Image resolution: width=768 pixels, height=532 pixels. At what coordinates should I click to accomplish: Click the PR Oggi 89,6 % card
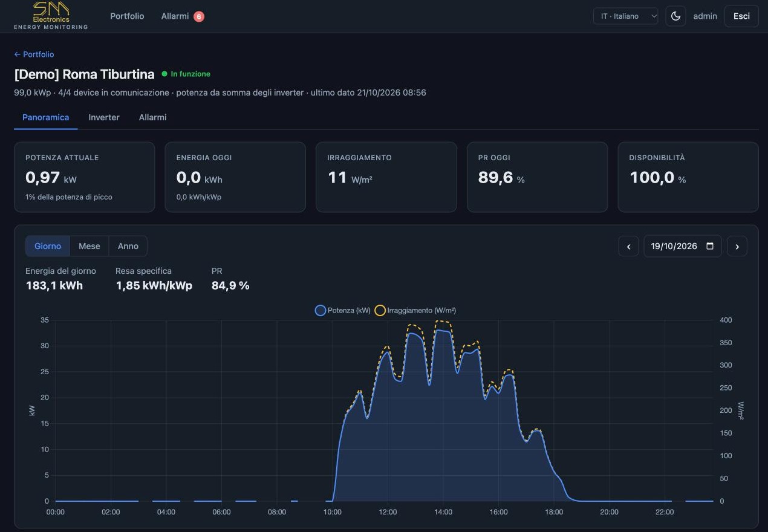(x=537, y=177)
